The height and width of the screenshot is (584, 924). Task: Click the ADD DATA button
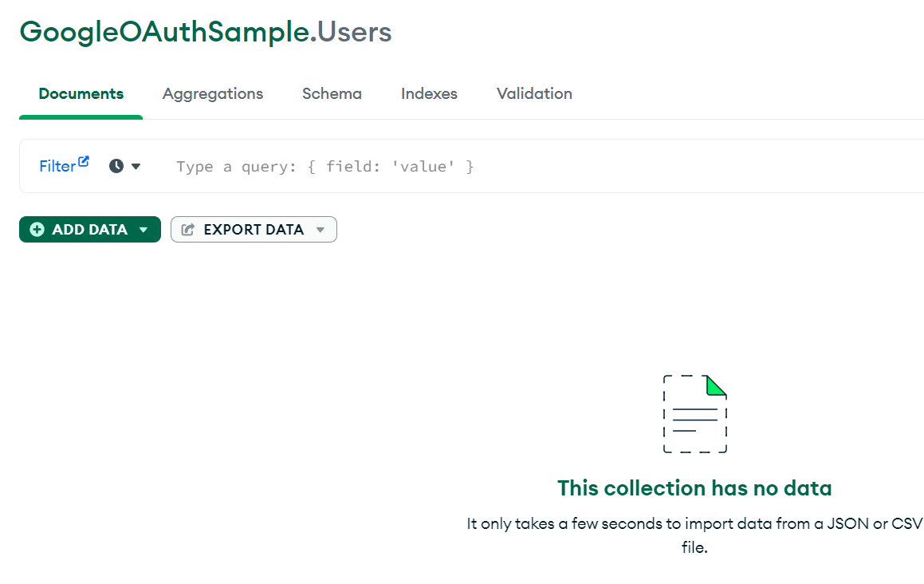[x=89, y=230]
